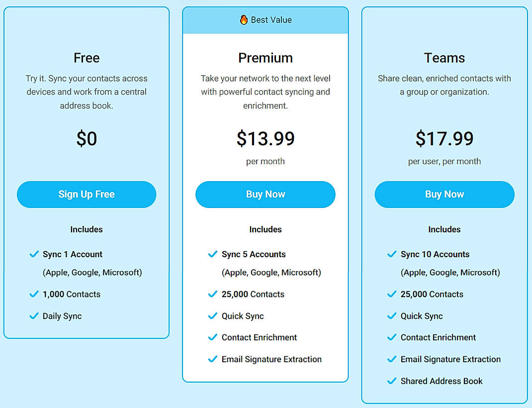532x408 pixels.
Task: Click the checkmark next to 1,000 Contacts
Action: 34,294
